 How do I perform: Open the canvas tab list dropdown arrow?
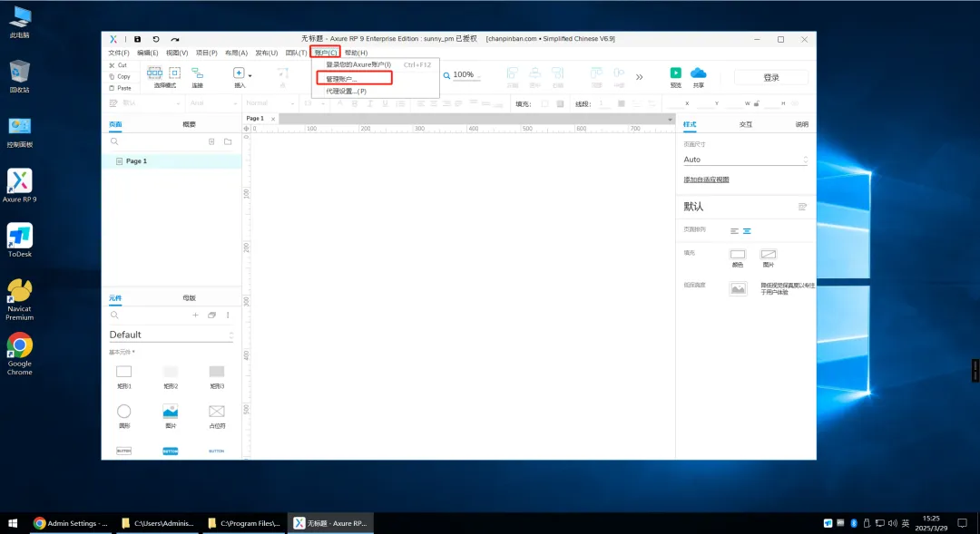[670, 120]
